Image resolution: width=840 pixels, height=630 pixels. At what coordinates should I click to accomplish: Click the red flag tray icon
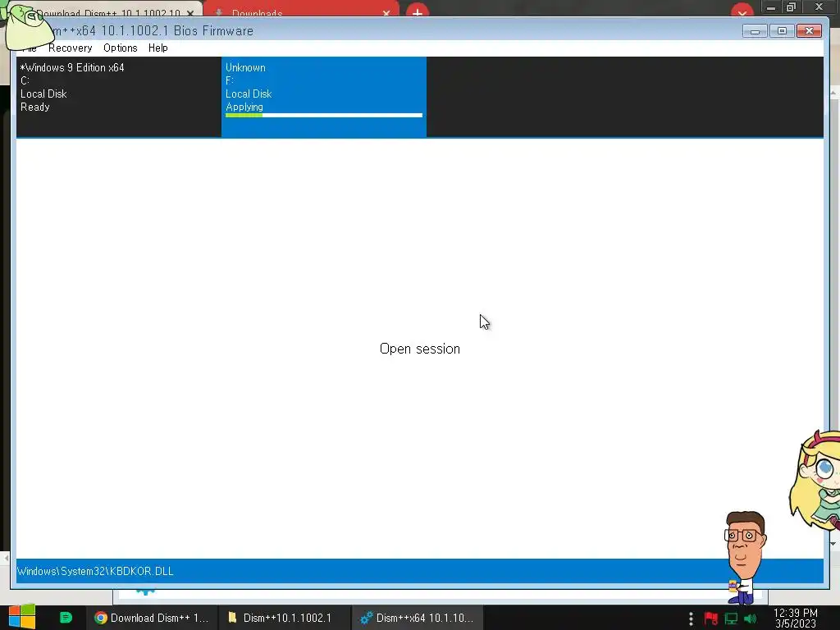pyautogui.click(x=711, y=619)
